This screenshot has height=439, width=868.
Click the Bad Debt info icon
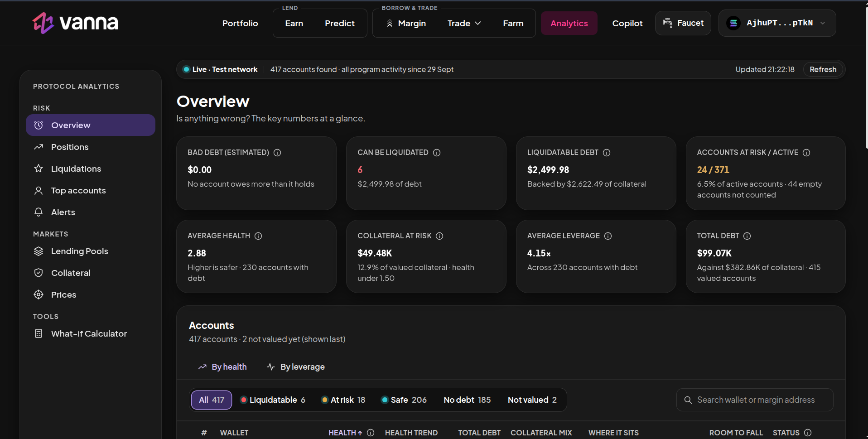tap(277, 153)
